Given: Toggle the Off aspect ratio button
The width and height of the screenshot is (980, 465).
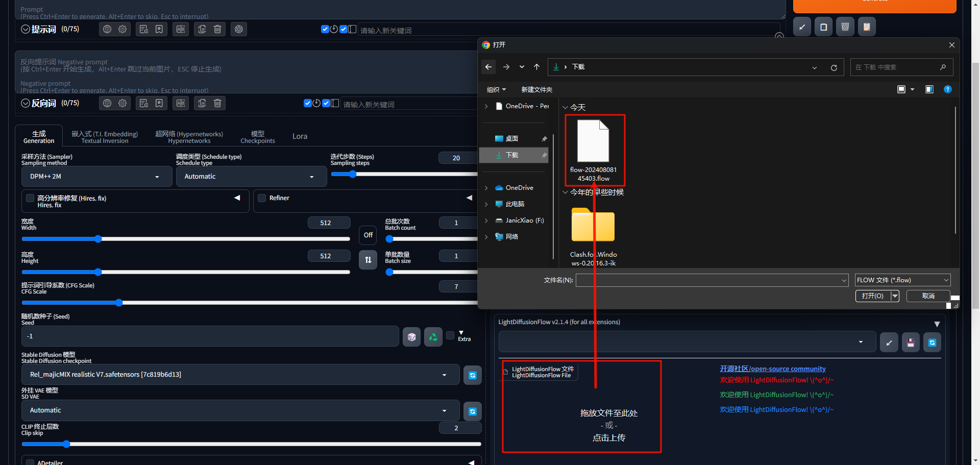Looking at the screenshot, I should point(368,235).
